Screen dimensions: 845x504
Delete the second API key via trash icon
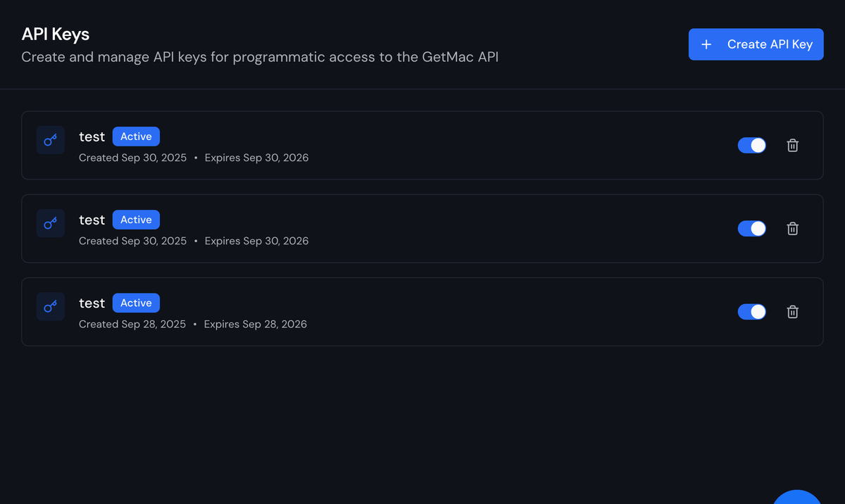click(x=792, y=229)
